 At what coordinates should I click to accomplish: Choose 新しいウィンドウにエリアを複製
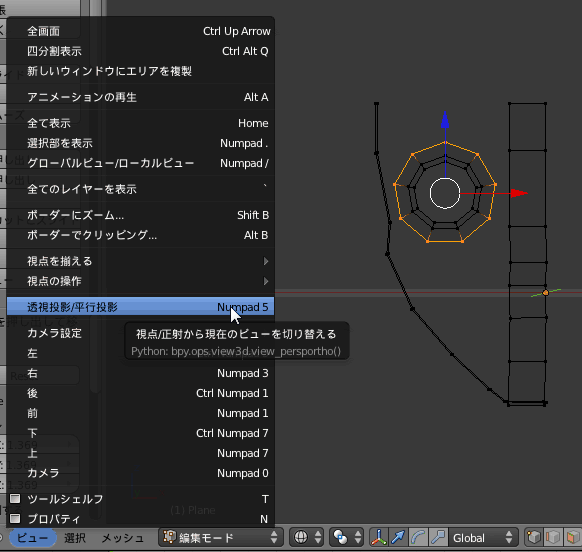point(141,71)
